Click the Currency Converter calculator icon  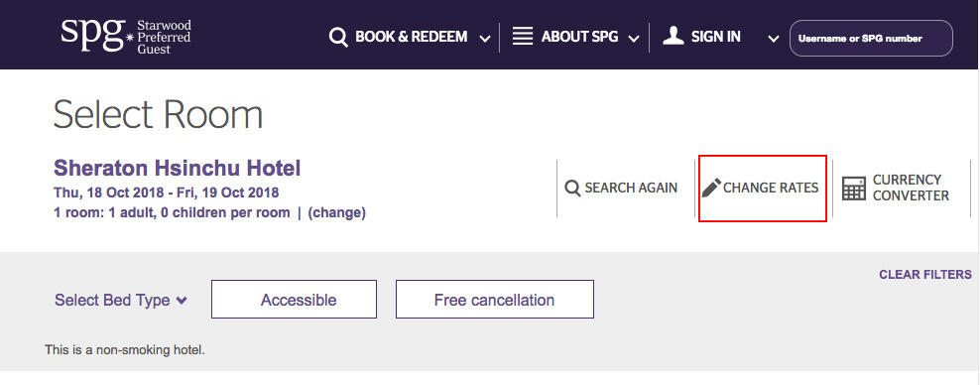[854, 189]
